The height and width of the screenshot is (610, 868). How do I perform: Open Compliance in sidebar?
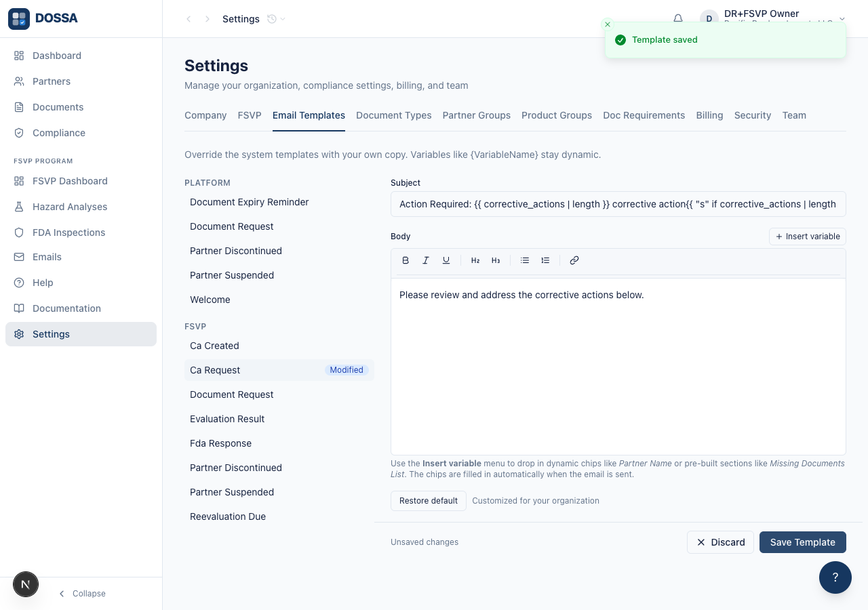tap(81, 133)
